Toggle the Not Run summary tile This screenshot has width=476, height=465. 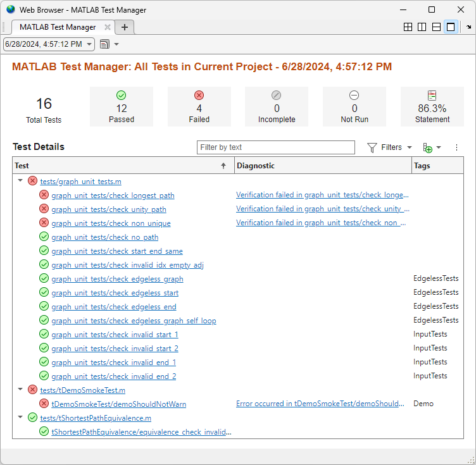pos(354,106)
